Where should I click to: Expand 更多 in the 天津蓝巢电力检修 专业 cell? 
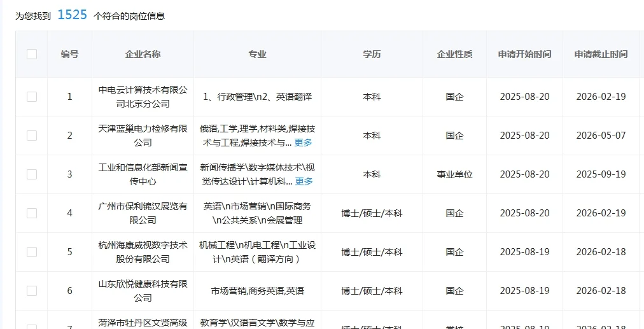[x=303, y=143]
